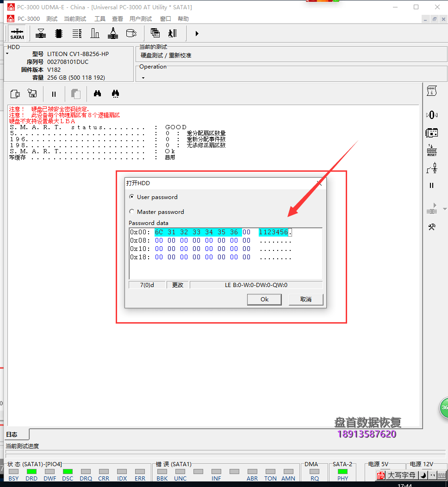
Task: Click the save log icon
Action: click(x=32, y=94)
